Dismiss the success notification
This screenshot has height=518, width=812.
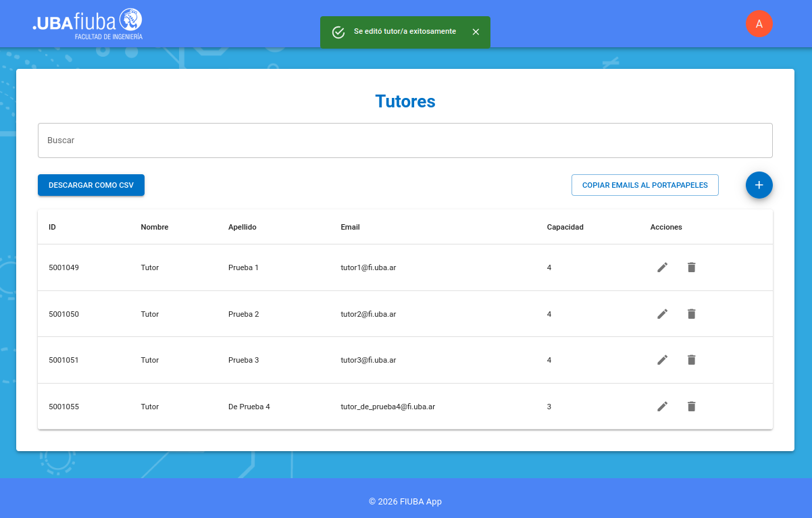tap(476, 32)
